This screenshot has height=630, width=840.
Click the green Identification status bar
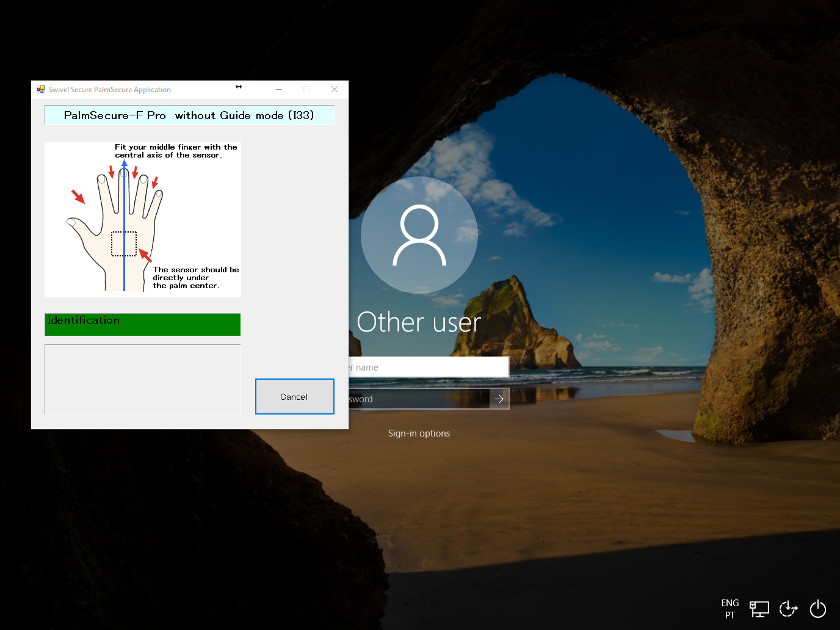point(142,324)
